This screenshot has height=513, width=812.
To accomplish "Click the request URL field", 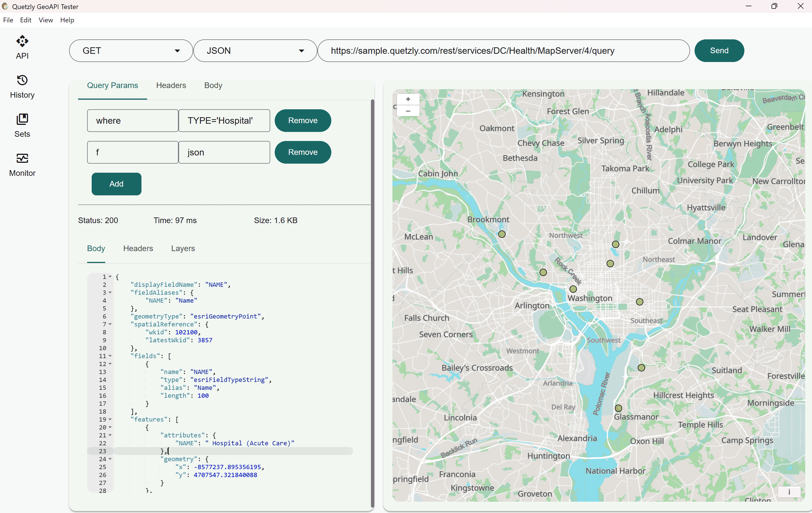I will 503,51.
